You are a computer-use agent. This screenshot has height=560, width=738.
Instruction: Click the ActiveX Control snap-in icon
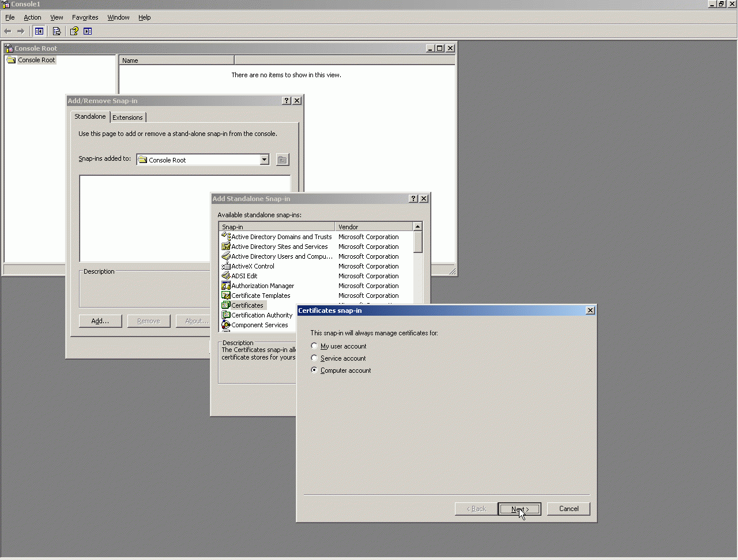[x=226, y=266]
